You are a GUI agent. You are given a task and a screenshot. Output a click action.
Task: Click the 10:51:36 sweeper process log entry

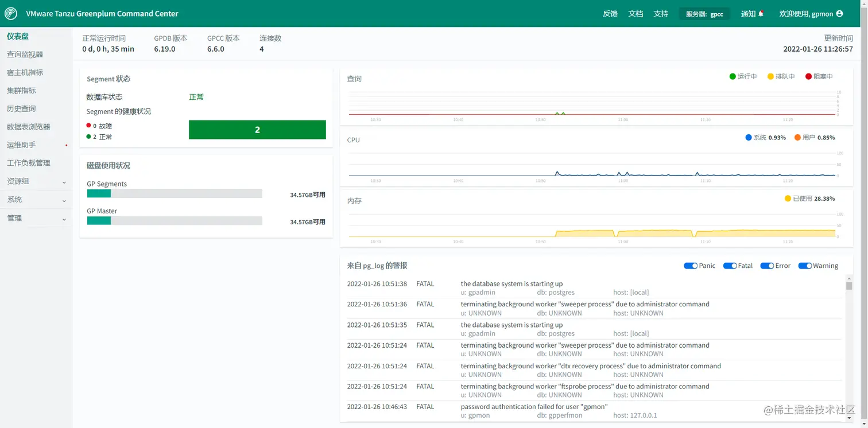tap(594, 309)
